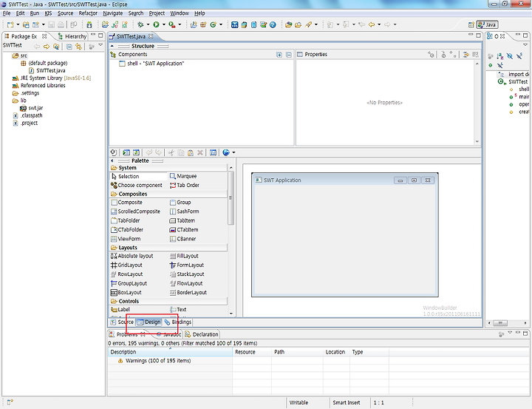Open the New file dropdown arrow in the toolbar
Screen dimensions: 532x409
(18, 24)
